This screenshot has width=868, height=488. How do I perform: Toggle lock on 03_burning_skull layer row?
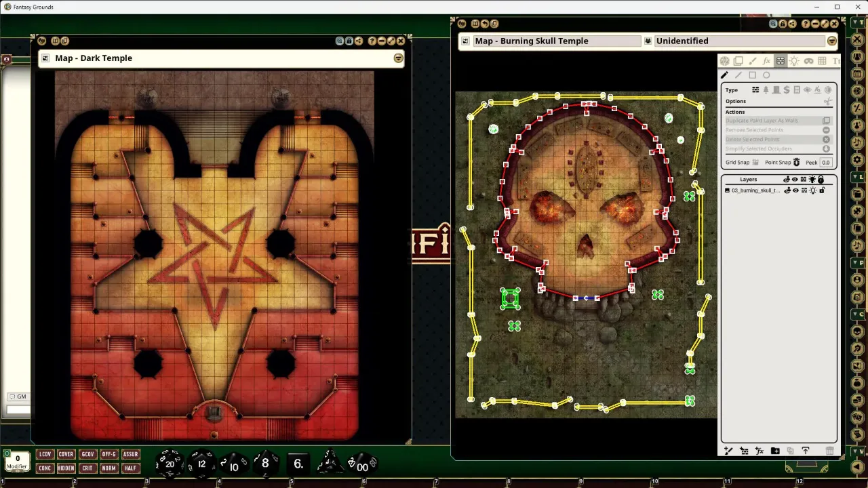(x=822, y=190)
